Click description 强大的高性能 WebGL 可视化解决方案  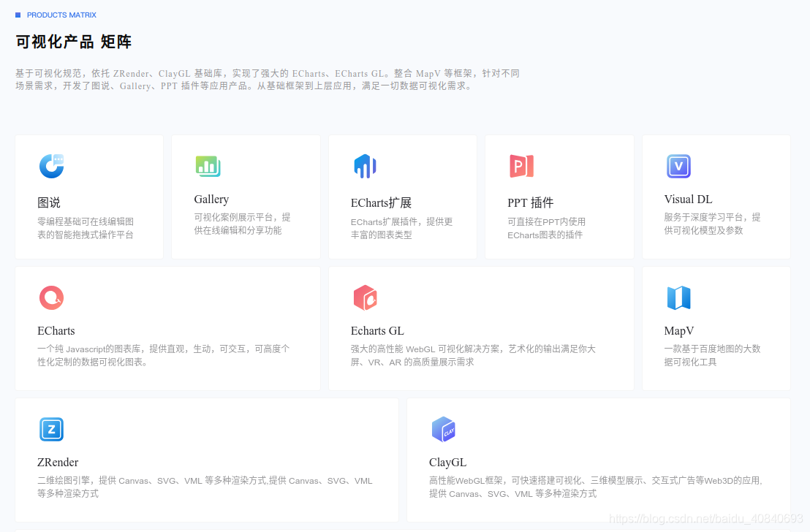tap(473, 355)
